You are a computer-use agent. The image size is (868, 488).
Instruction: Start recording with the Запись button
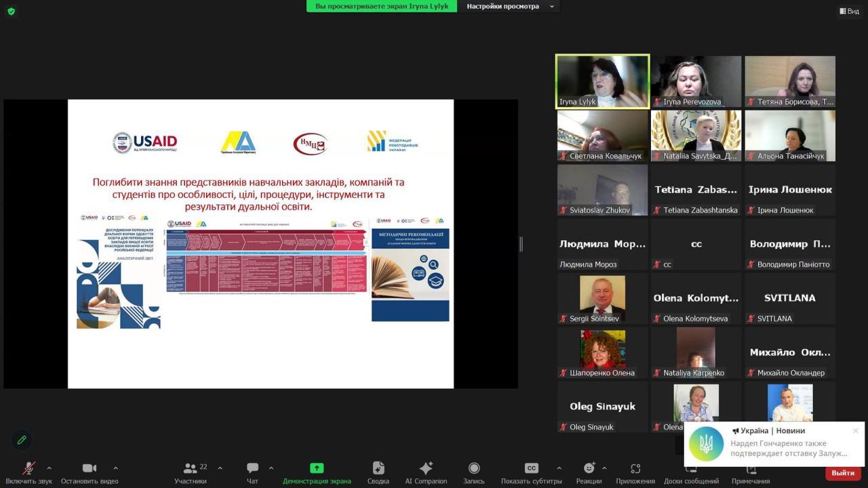(x=474, y=469)
